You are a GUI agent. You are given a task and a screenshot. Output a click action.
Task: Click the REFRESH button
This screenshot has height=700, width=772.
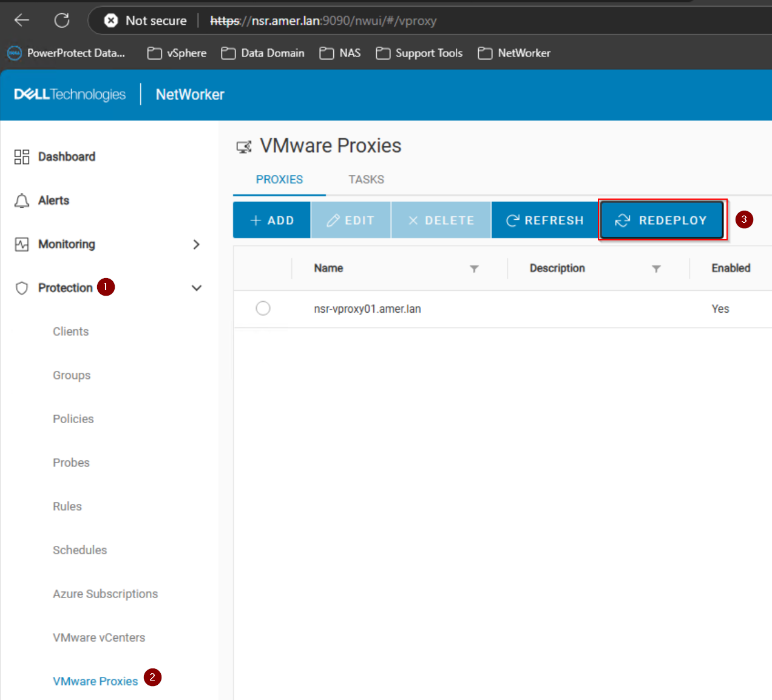[x=545, y=220]
